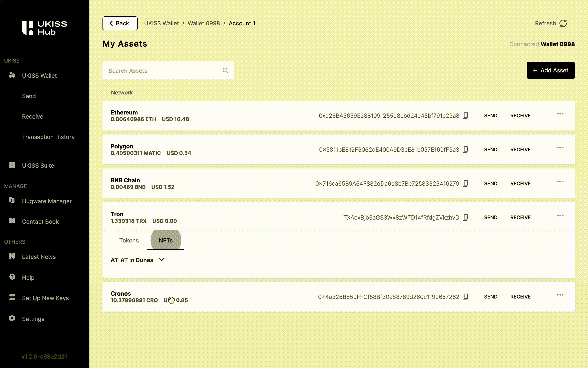Click the search magnifier icon
Viewport: 588px width, 368px height.
click(225, 70)
